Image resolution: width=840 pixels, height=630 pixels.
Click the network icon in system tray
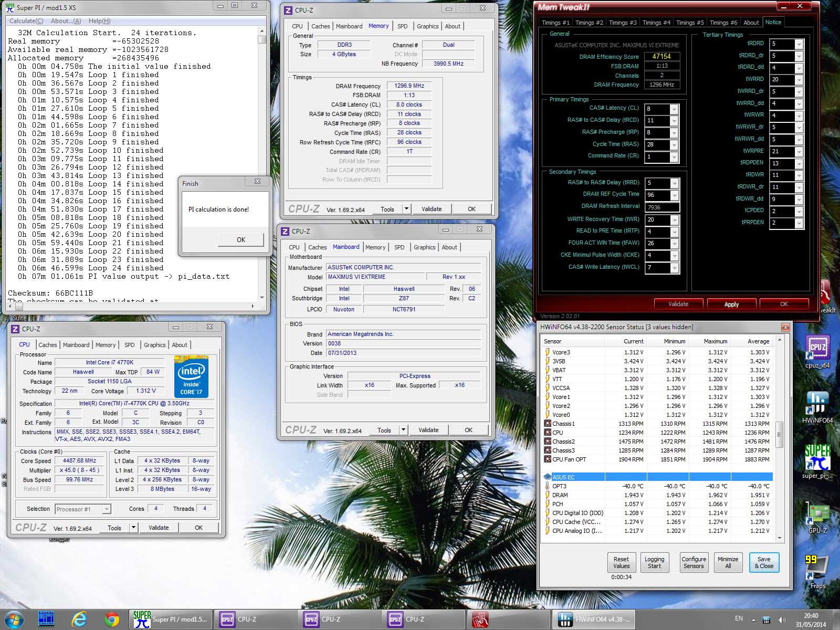(x=766, y=619)
